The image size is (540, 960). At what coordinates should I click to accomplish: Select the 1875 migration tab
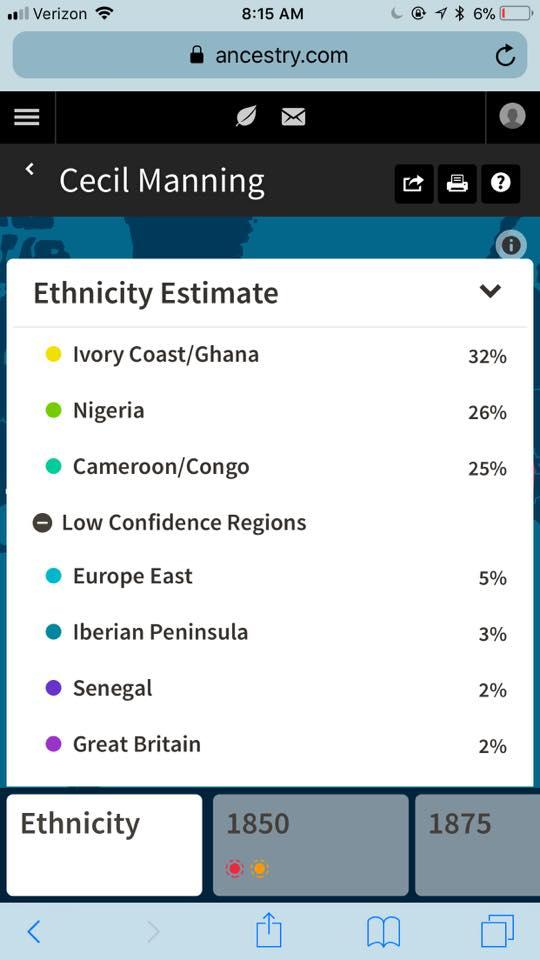pyautogui.click(x=478, y=845)
